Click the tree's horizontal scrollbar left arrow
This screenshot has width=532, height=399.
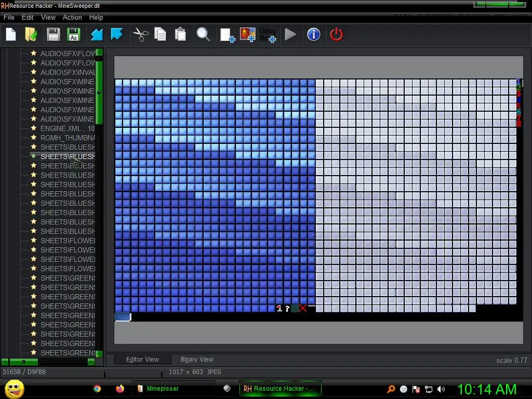5,362
